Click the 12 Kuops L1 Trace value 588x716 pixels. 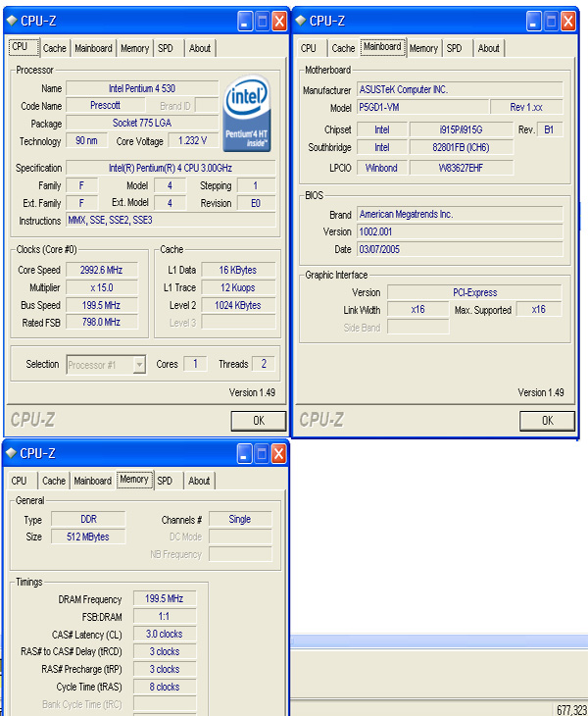coord(238,287)
